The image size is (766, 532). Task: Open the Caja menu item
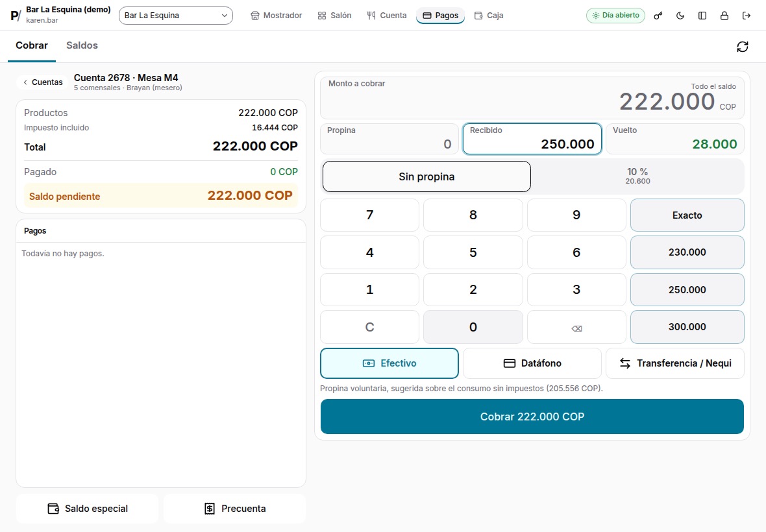coord(489,16)
